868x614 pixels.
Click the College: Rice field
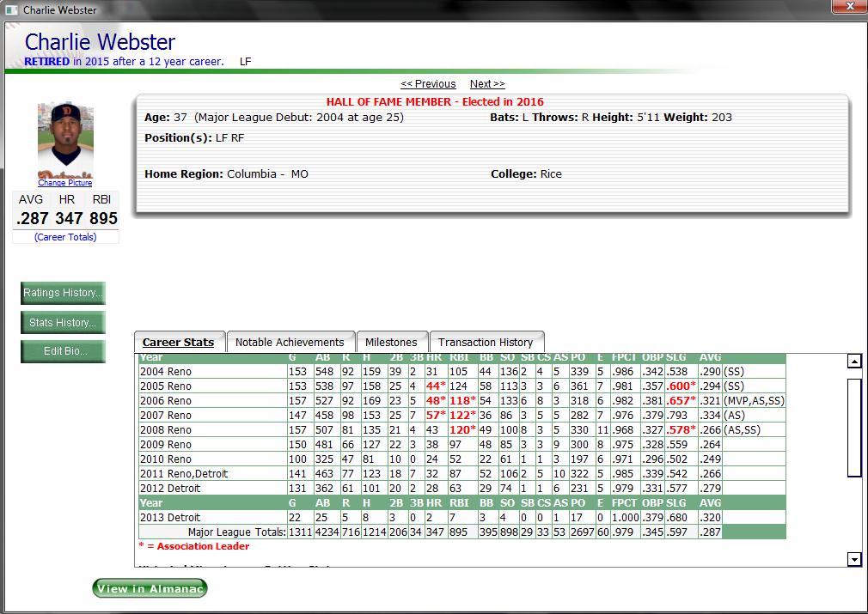coord(526,173)
